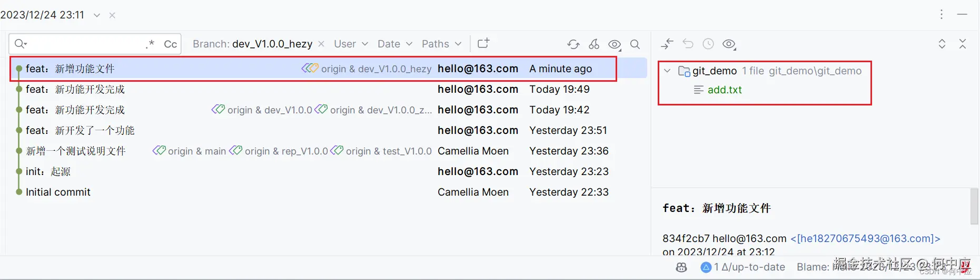This screenshot has height=280, width=980.
Task: Click the origin & main branch label
Action: (x=197, y=151)
